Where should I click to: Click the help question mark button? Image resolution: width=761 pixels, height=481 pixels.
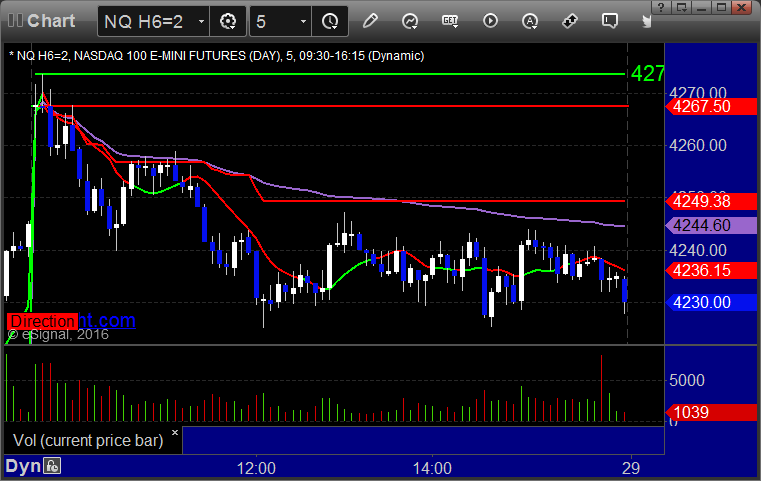pyautogui.click(x=661, y=7)
